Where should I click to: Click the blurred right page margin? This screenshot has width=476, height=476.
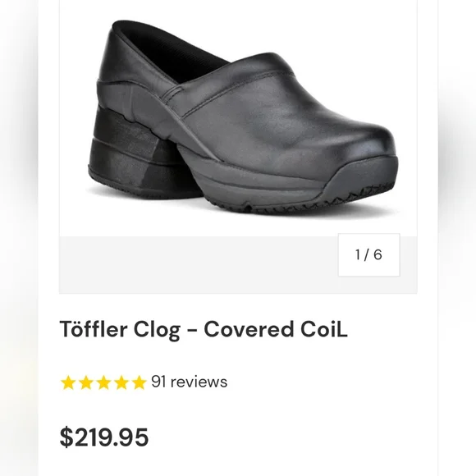coord(457,238)
